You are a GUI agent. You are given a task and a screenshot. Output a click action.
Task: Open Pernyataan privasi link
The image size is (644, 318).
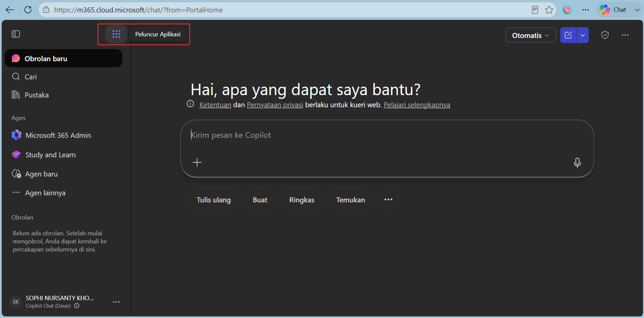click(275, 105)
